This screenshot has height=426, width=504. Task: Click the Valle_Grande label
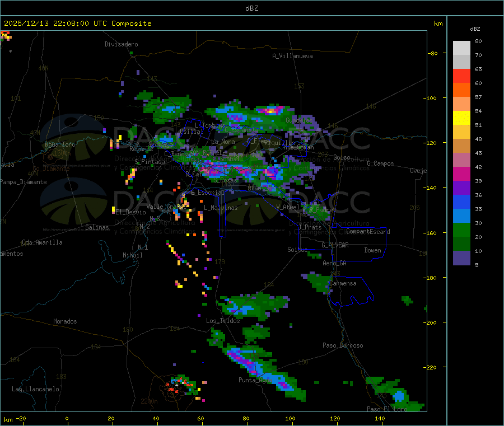pyautogui.click(x=166, y=207)
